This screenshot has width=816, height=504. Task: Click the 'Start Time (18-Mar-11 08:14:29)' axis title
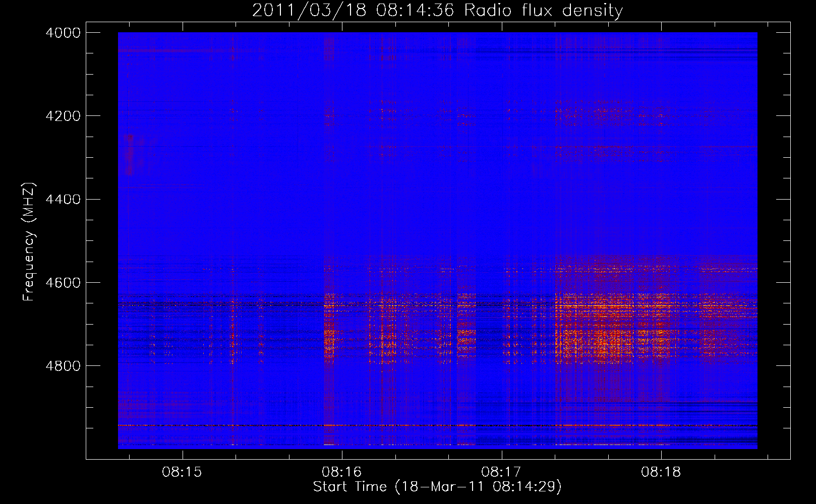[x=437, y=487]
